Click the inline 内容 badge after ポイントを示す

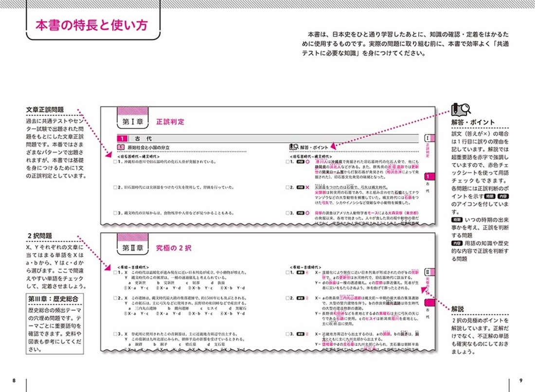point(503,196)
